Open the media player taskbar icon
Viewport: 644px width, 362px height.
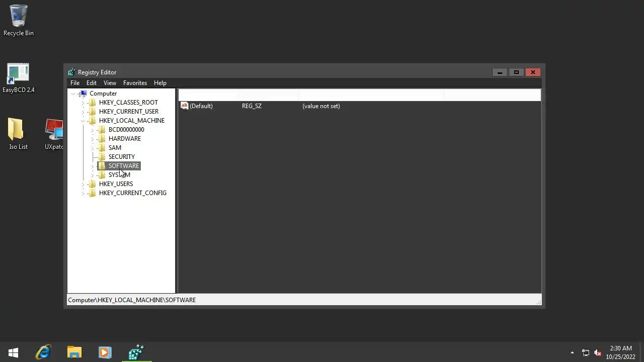coord(105,352)
